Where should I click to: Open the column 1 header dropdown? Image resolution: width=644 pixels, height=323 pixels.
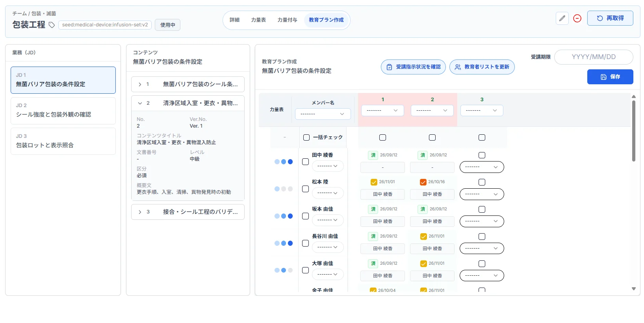[382, 111]
